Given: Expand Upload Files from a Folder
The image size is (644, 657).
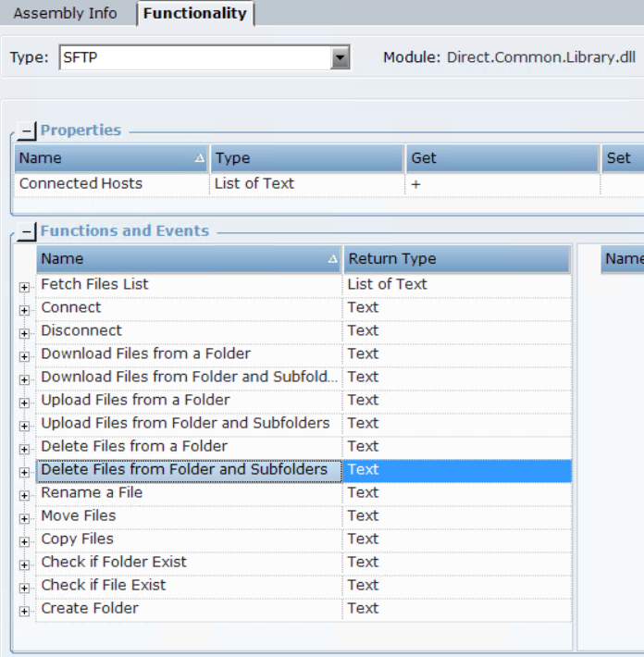Looking at the screenshot, I should 24,403.
